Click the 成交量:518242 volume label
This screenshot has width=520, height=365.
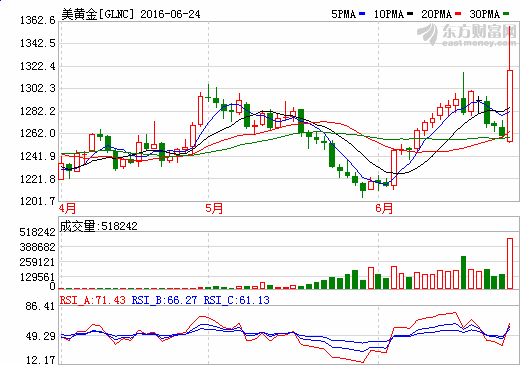click(98, 226)
